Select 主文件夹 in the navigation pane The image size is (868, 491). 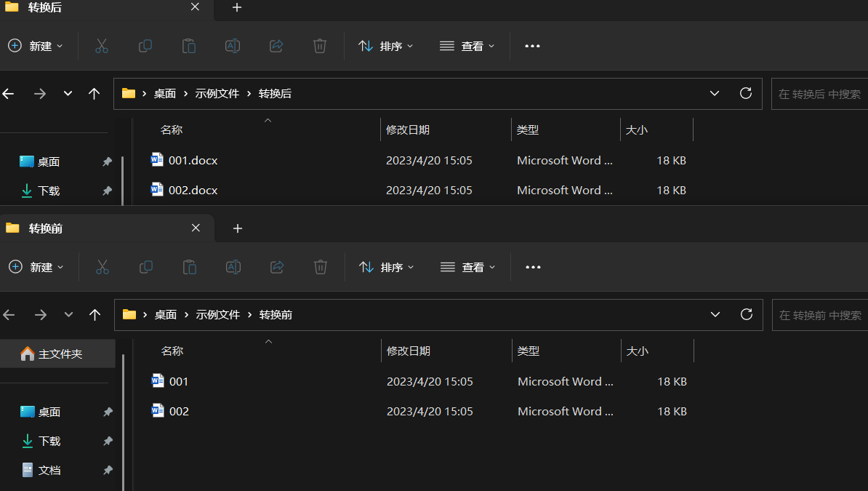coord(60,354)
